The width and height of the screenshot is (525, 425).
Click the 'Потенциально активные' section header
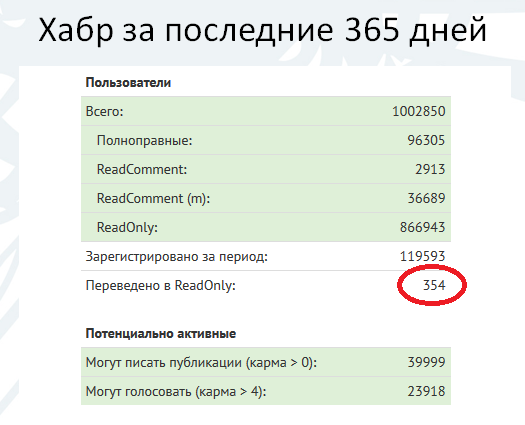(161, 334)
